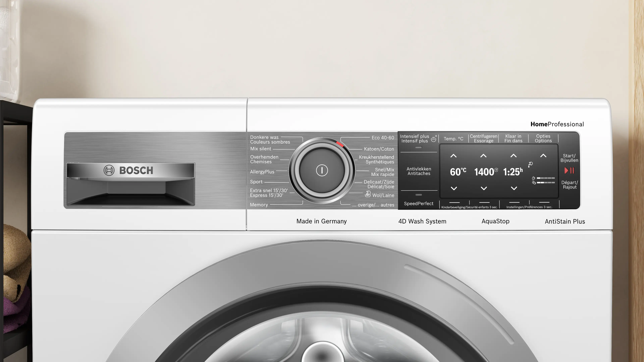Screen dimensions: 644x362
Task: Decrease spin speed with the down chevron
Action: click(484, 188)
